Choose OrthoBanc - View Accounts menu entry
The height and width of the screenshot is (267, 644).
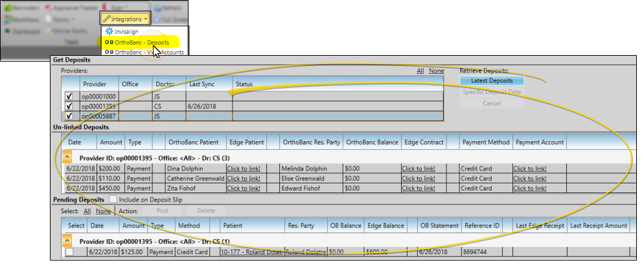144,52
